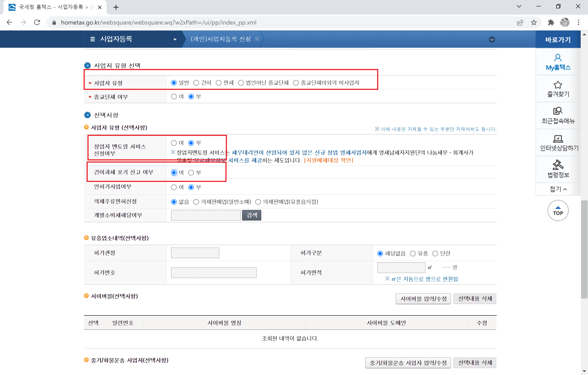This screenshot has width=588, height=375.
Task: Open the My홈택스 person icon
Action: [558, 58]
